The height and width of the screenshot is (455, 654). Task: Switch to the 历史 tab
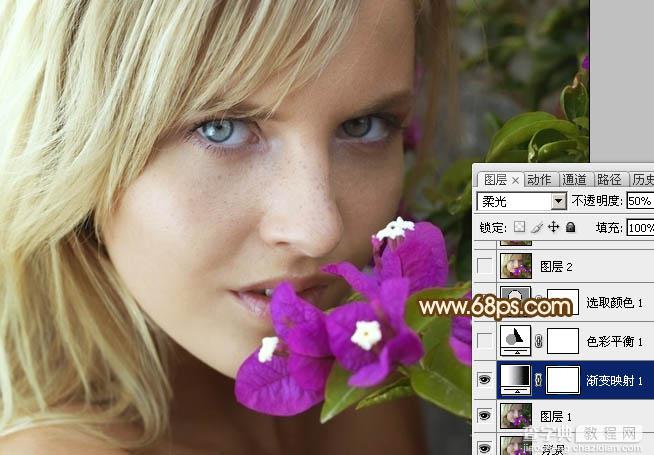(643, 180)
